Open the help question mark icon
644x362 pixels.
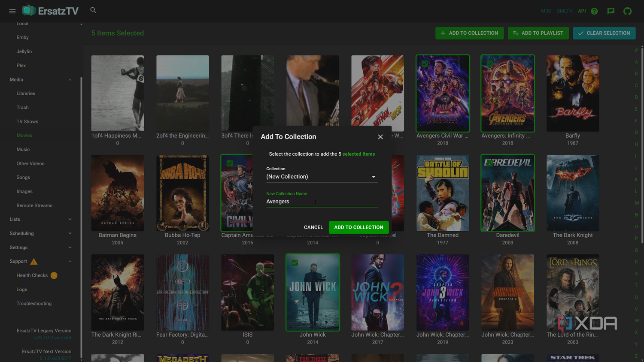(594, 11)
